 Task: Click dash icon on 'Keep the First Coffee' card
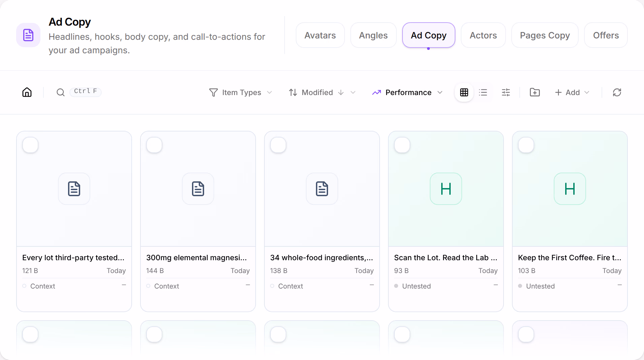[620, 285]
